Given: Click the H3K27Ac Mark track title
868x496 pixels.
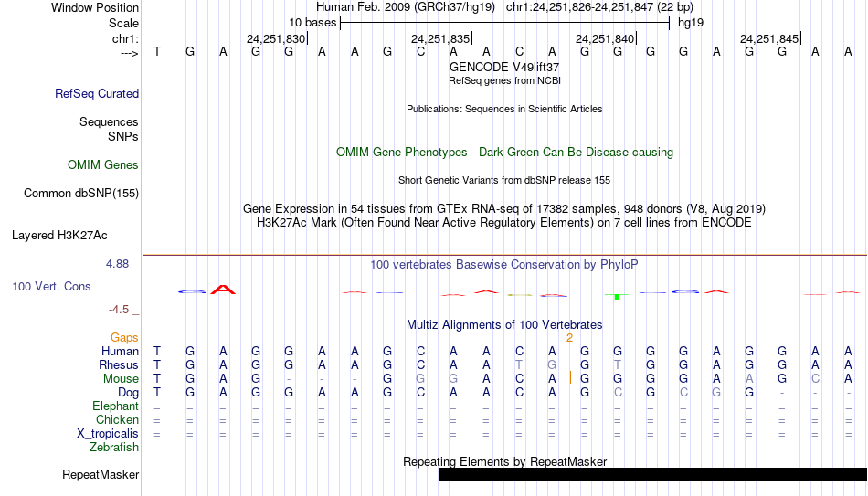Looking at the screenshot, I should coord(504,223).
